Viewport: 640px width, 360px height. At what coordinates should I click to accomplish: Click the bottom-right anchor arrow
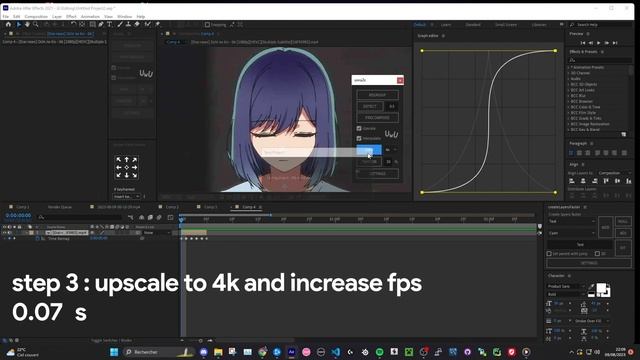134,175
